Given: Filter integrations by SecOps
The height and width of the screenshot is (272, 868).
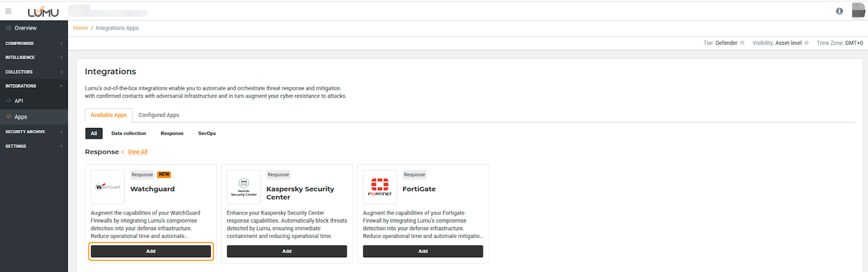Looking at the screenshot, I should (x=207, y=133).
